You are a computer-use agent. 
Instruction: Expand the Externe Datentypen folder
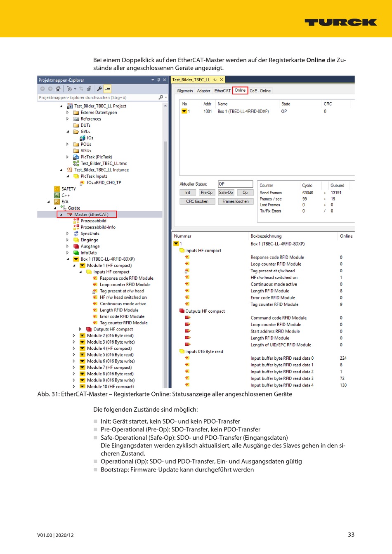pyautogui.click(x=68, y=112)
